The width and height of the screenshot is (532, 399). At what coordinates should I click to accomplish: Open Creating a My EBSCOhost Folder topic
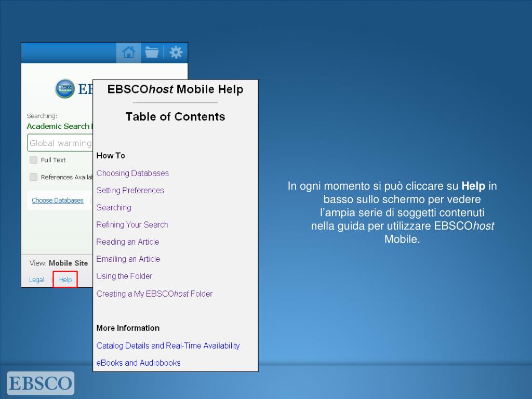[x=154, y=294]
